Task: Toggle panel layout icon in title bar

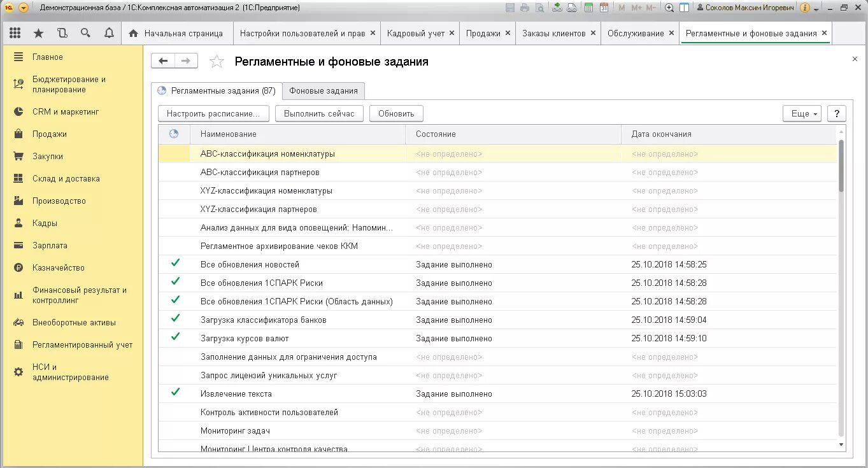Action: tap(684, 8)
